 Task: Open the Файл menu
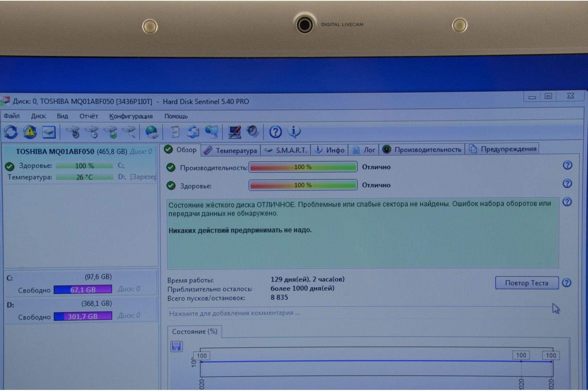click(12, 116)
